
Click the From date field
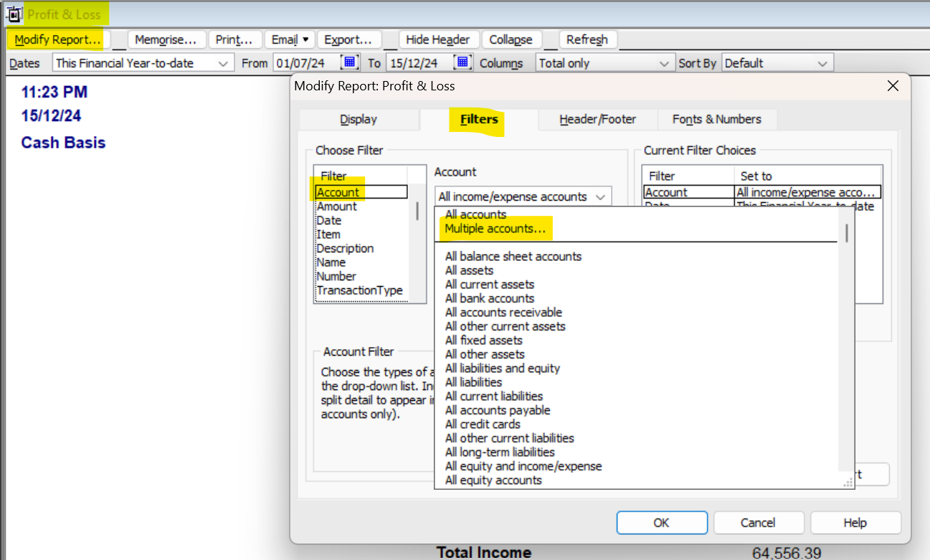tap(306, 63)
